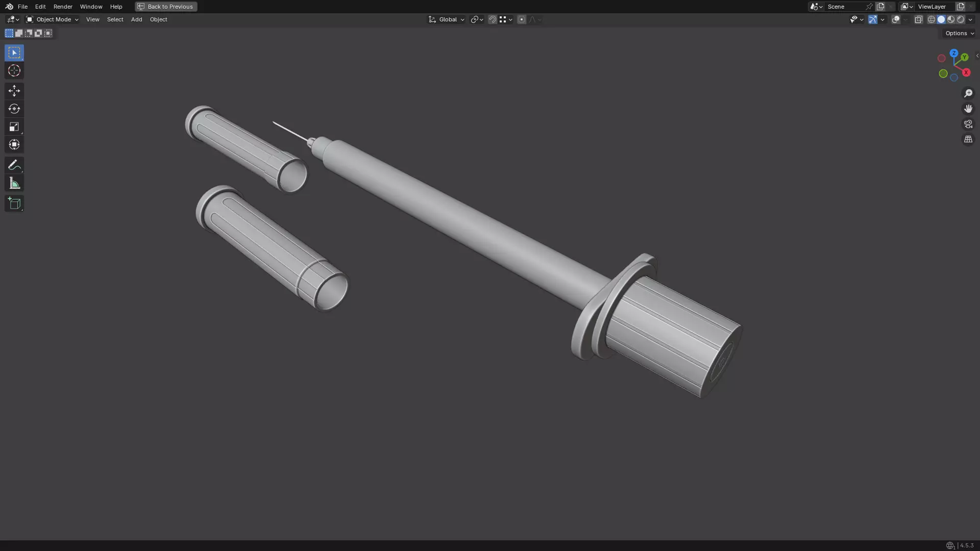Open the Object Mode dropdown
Screen dimensions: 980x551
[x=52, y=19]
